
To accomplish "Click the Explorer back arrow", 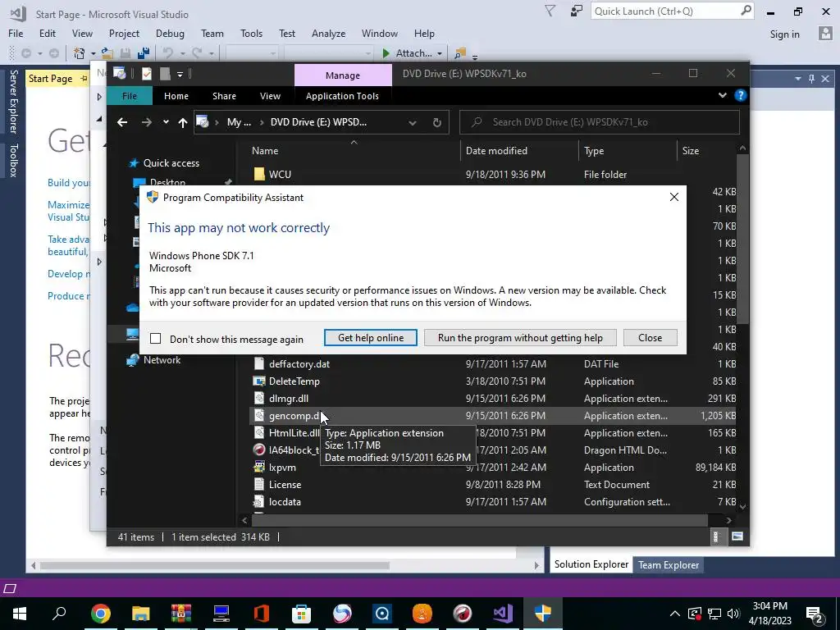I will click(x=122, y=122).
